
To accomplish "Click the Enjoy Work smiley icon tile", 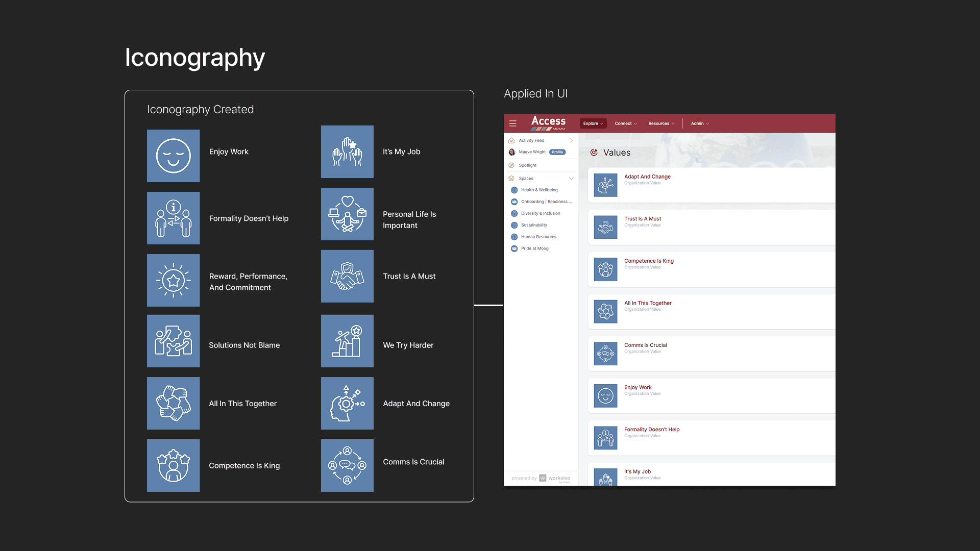I will (x=173, y=156).
